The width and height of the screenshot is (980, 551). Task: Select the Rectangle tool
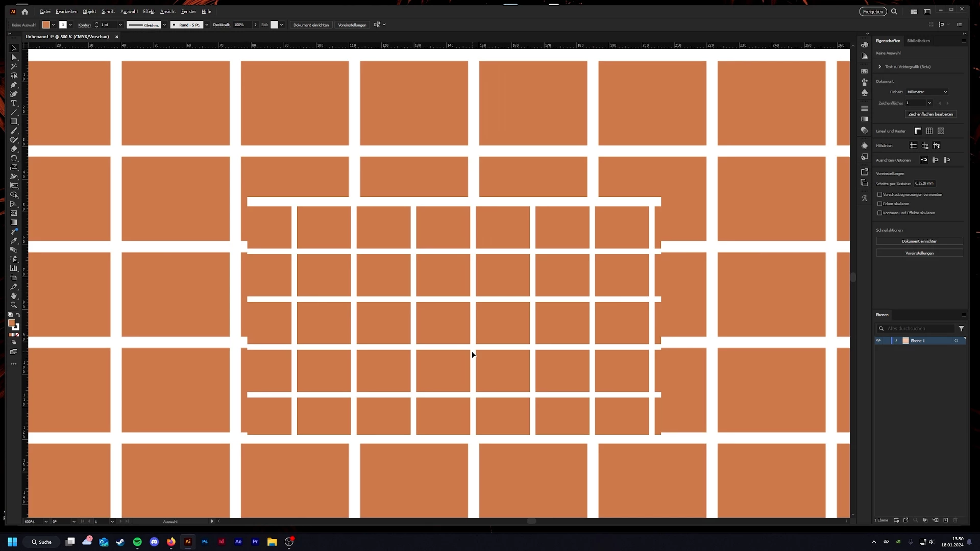(x=14, y=121)
